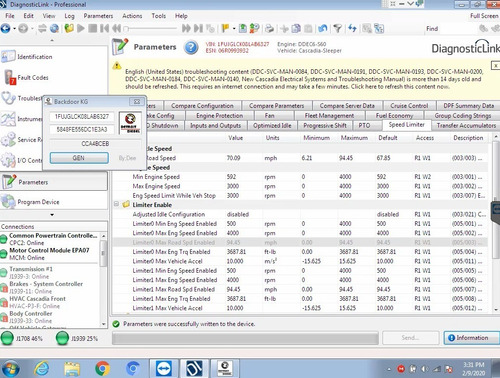Click the blue help question mark icon
The image size is (500, 378).
point(191,47)
